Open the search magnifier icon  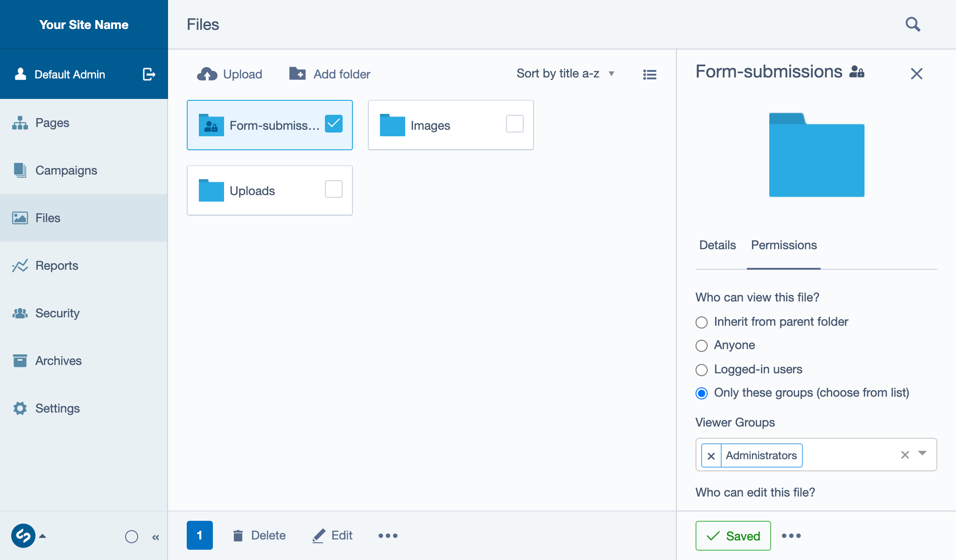913,24
